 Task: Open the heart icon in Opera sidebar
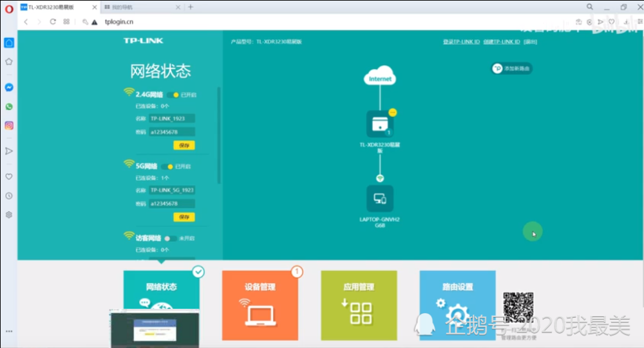9,176
